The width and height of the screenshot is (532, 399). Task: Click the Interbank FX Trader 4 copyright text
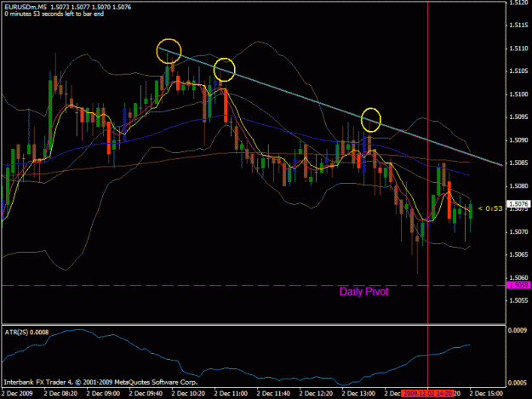pyautogui.click(x=100, y=382)
